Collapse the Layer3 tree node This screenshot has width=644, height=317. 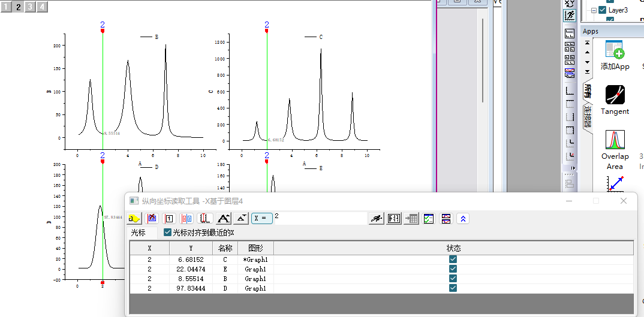point(594,10)
